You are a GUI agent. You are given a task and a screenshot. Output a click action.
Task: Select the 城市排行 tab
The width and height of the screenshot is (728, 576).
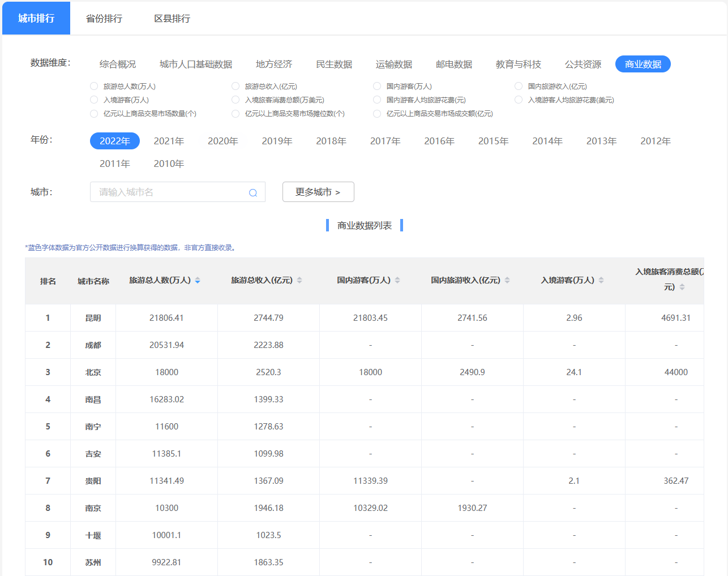tap(36, 19)
